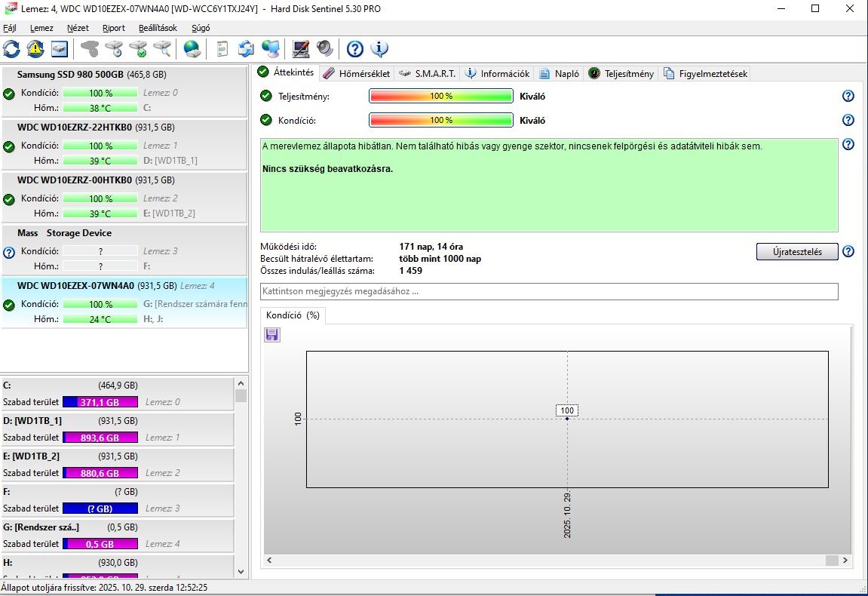Screen dimensions: 868x596
Task: Open the Információk tab
Action: 498,74
